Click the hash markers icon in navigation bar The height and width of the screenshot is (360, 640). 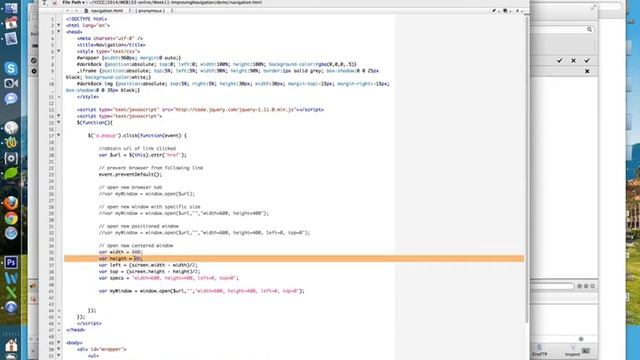point(518,11)
